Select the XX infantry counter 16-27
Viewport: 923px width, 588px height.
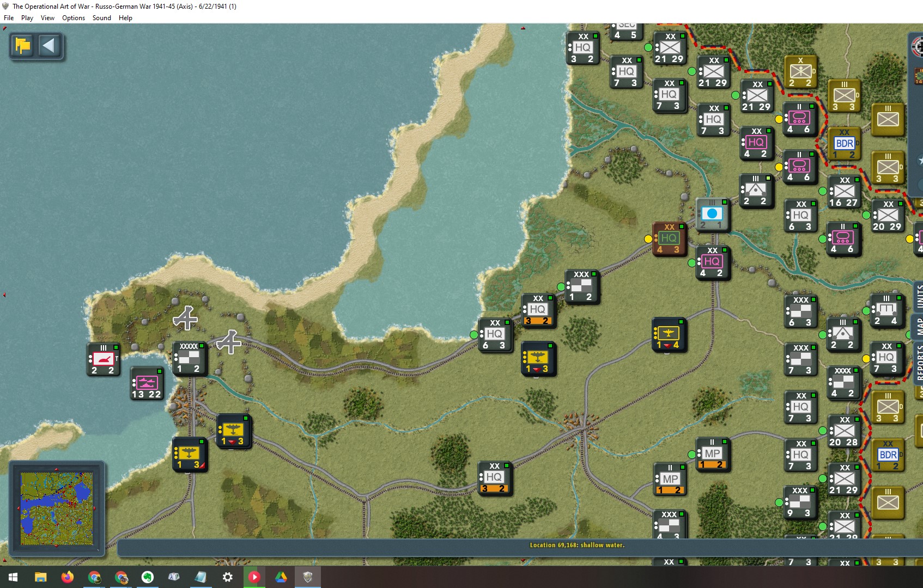point(844,192)
